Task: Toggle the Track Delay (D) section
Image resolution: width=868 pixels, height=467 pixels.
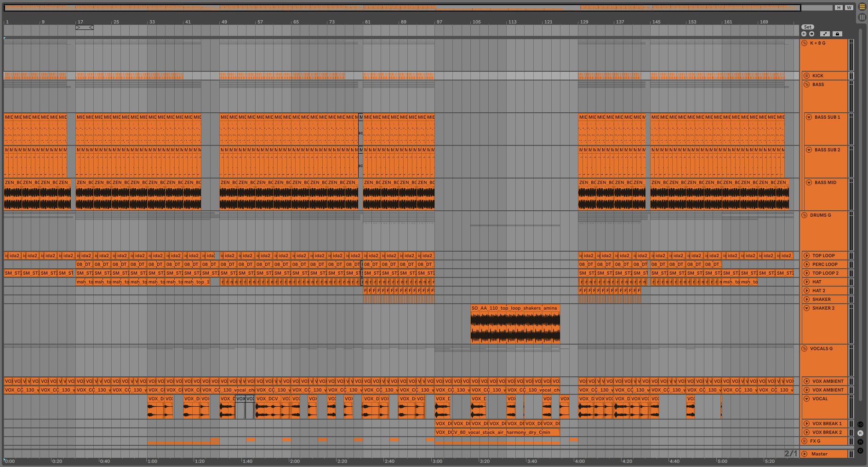Action: tap(860, 450)
